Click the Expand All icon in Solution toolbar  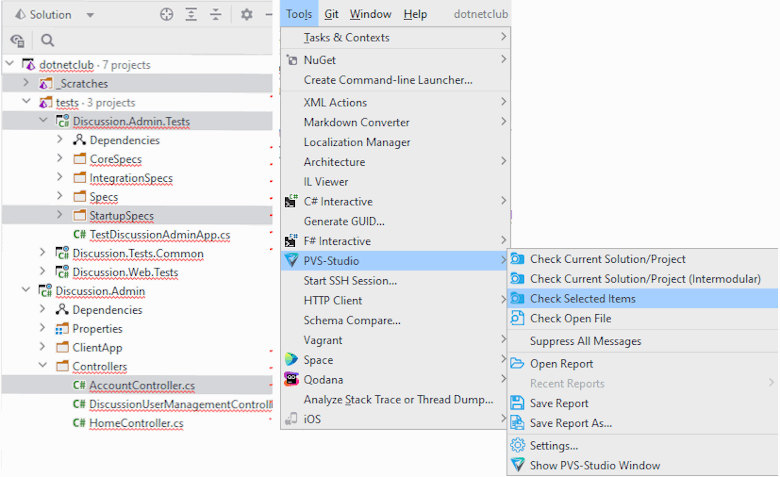tap(191, 15)
